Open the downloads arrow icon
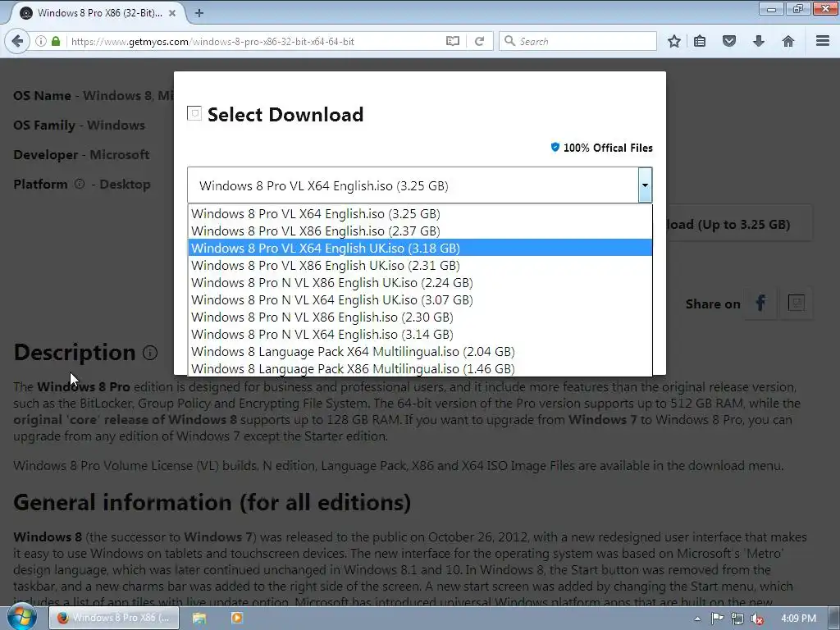The width and height of the screenshot is (840, 630). (x=759, y=41)
